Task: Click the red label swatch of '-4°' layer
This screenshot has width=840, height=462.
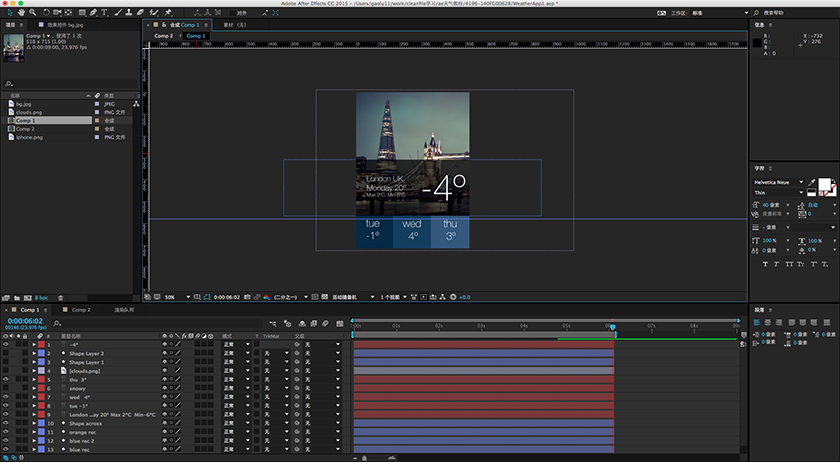Action: 41,345
